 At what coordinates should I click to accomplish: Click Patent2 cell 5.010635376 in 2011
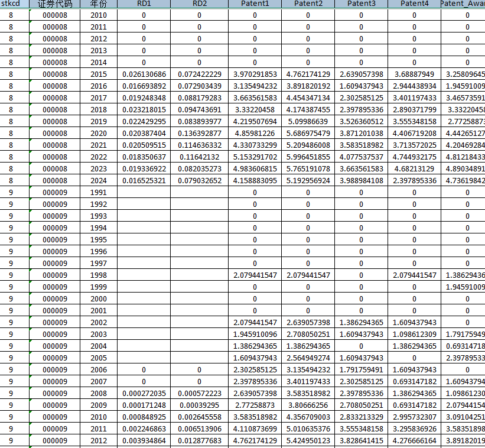(308, 429)
